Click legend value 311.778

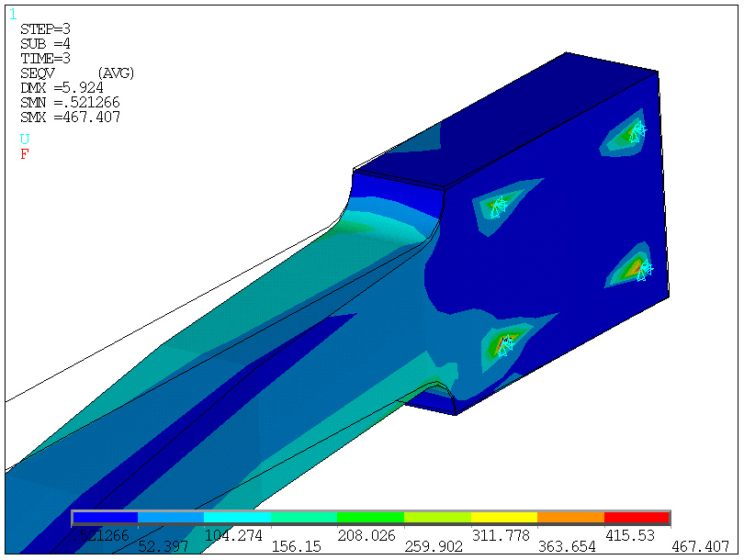point(500,536)
